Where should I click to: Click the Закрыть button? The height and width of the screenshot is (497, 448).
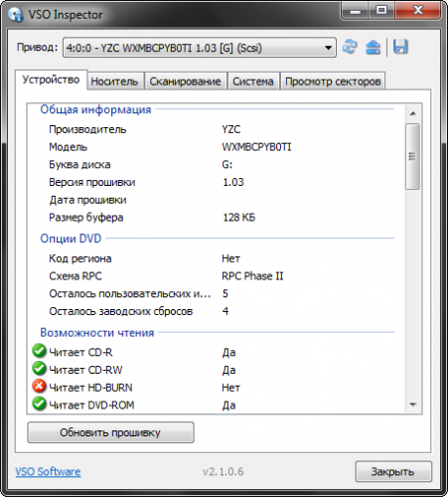tap(393, 471)
